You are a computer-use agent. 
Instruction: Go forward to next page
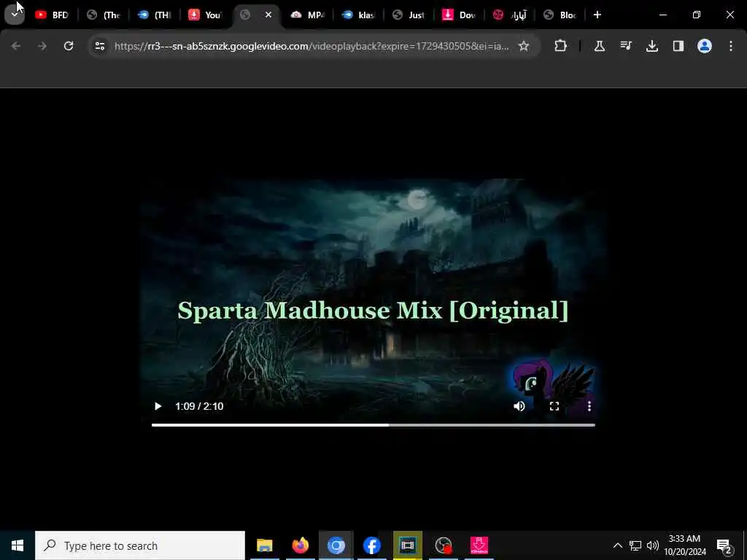(42, 46)
